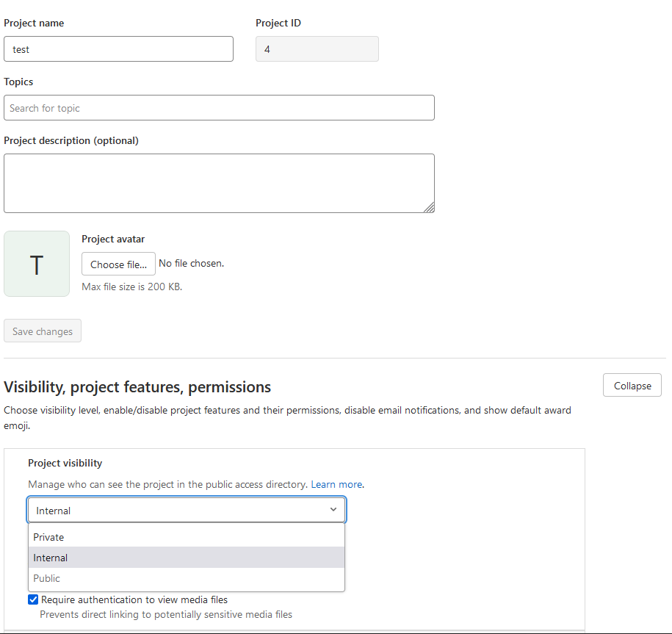Click the Project visibility heading

(x=65, y=463)
